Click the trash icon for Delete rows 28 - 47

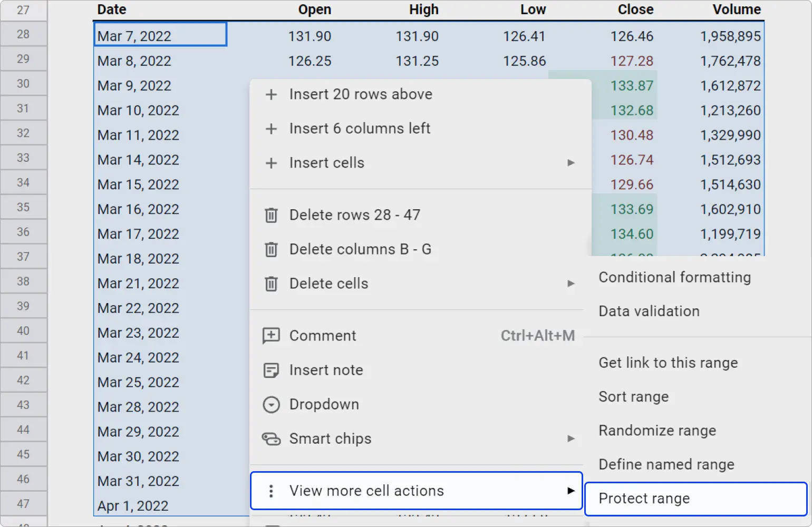pyautogui.click(x=270, y=215)
